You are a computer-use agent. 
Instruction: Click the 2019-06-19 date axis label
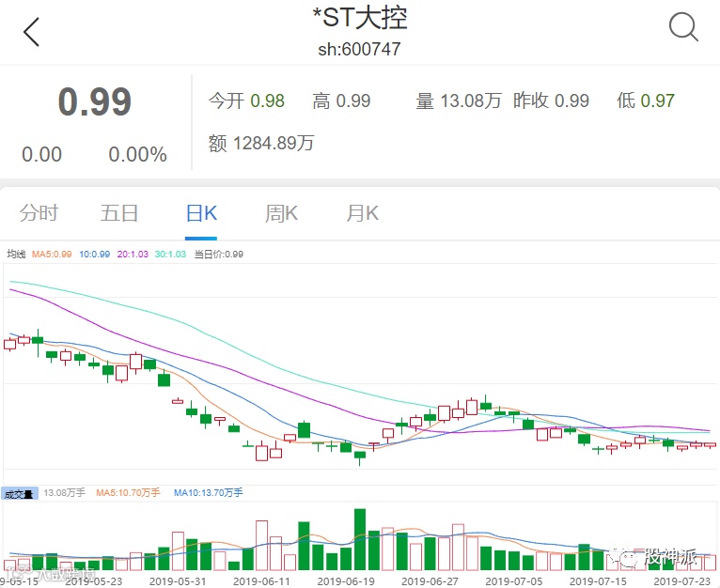pyautogui.click(x=346, y=581)
